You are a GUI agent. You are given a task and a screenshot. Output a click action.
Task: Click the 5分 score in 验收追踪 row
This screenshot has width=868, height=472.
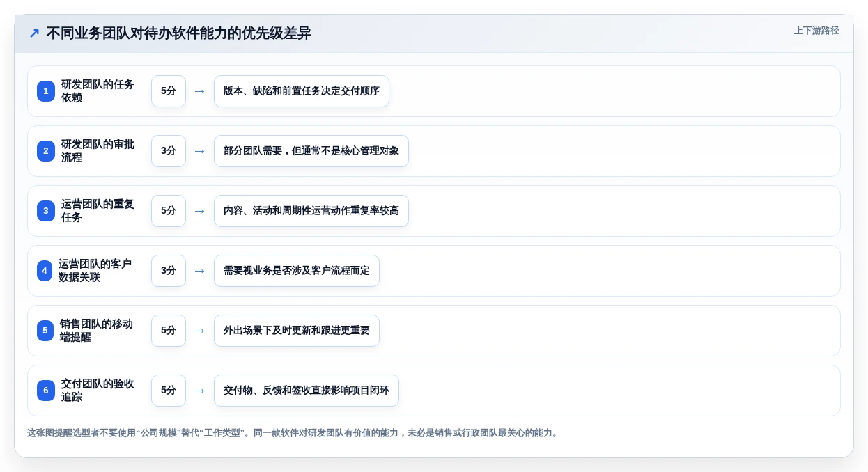[x=169, y=391]
